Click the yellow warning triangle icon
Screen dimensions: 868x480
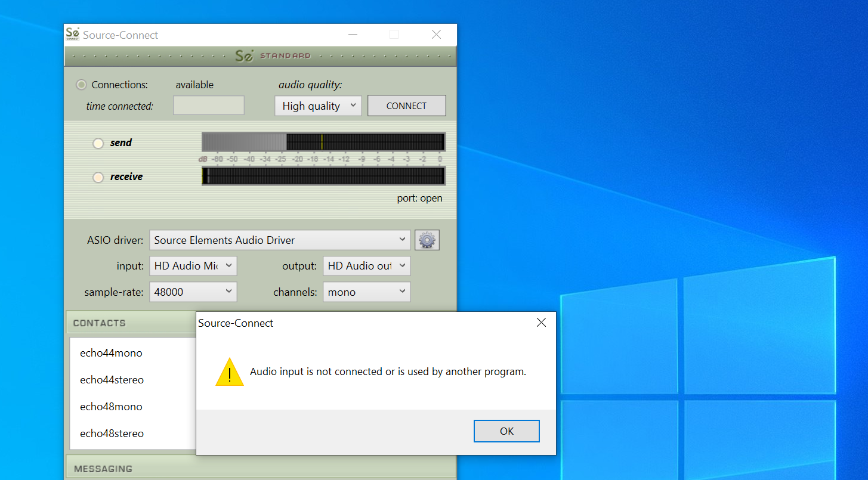click(230, 372)
